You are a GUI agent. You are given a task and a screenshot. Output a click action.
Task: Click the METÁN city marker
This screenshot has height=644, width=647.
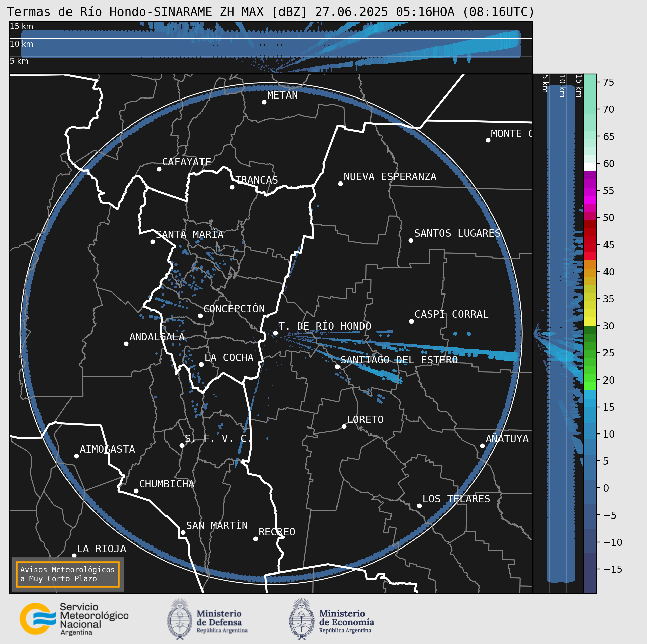(x=264, y=102)
